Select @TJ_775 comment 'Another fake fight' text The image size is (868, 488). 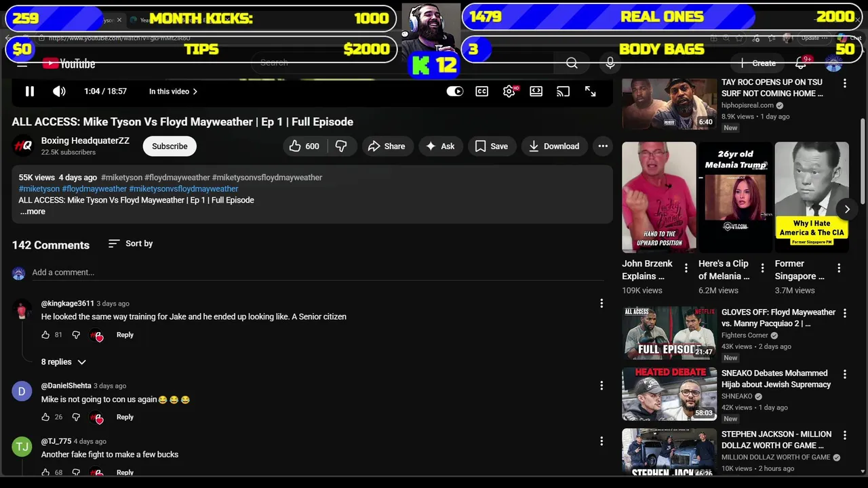coord(110,455)
